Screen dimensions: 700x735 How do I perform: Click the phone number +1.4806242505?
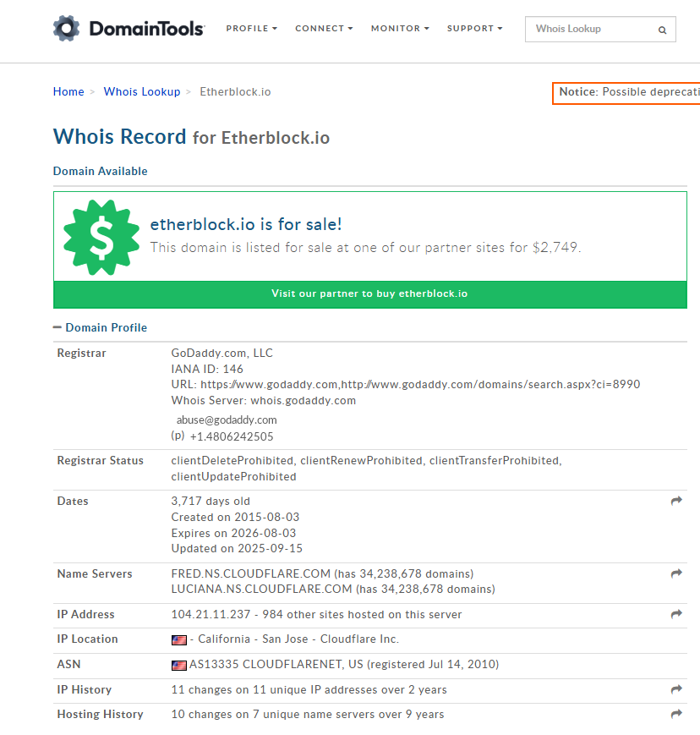click(x=232, y=436)
